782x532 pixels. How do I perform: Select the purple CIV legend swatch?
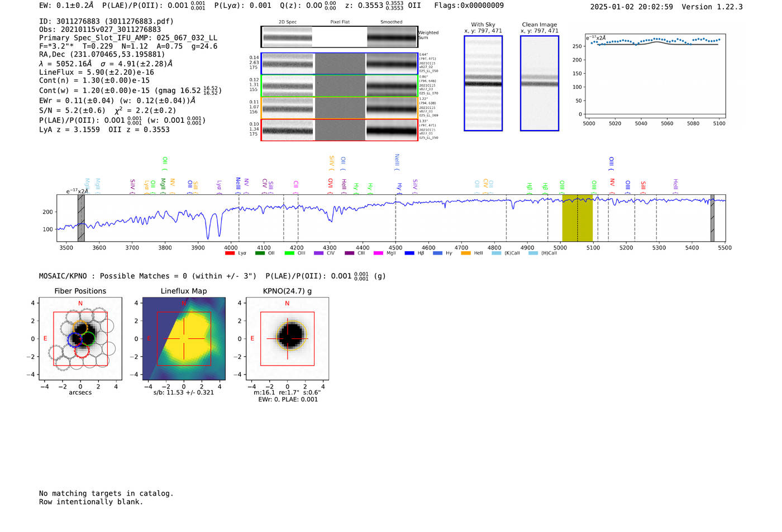[319, 253]
